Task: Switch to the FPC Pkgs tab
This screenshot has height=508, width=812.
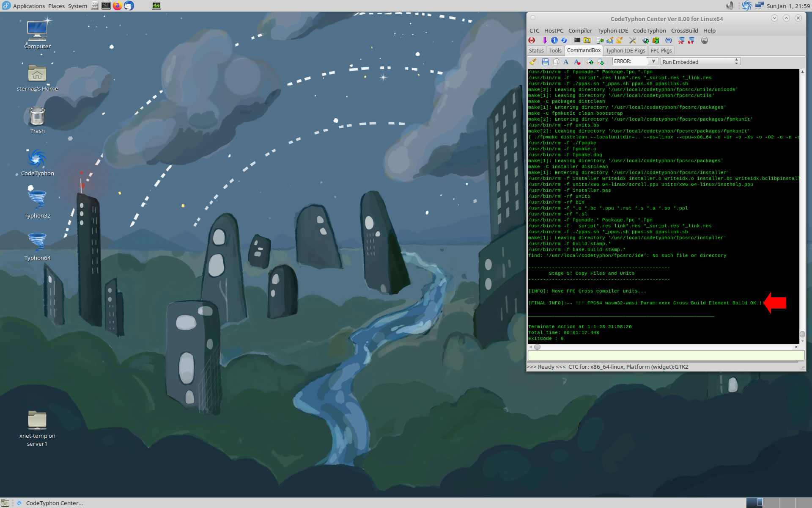Action: click(661, 50)
